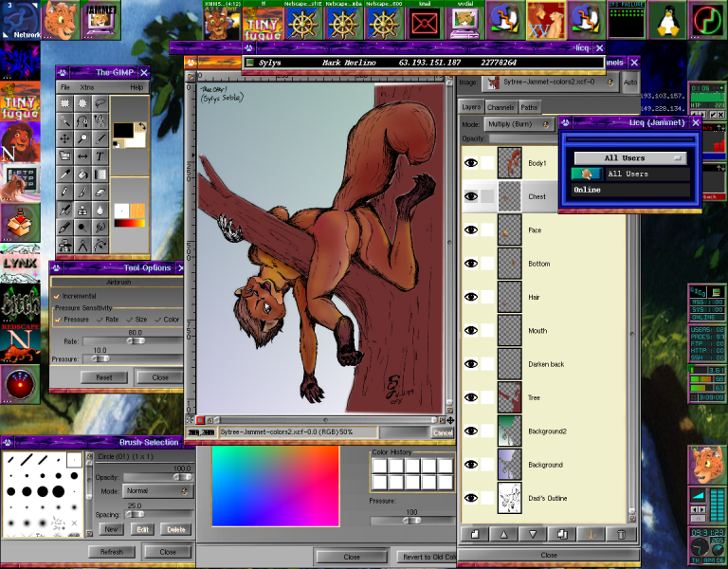Pick the Bucket Fill tool

[x=83, y=174]
